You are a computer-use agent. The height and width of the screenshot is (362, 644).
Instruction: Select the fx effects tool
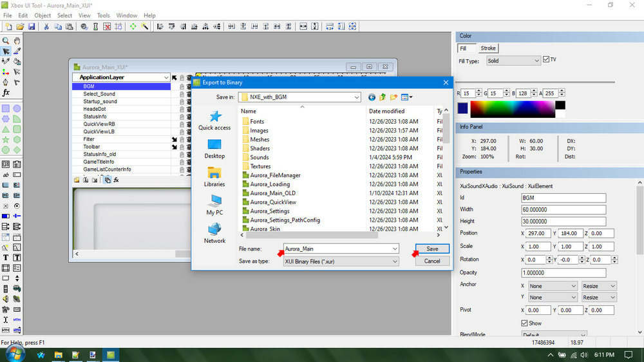[x=6, y=93]
